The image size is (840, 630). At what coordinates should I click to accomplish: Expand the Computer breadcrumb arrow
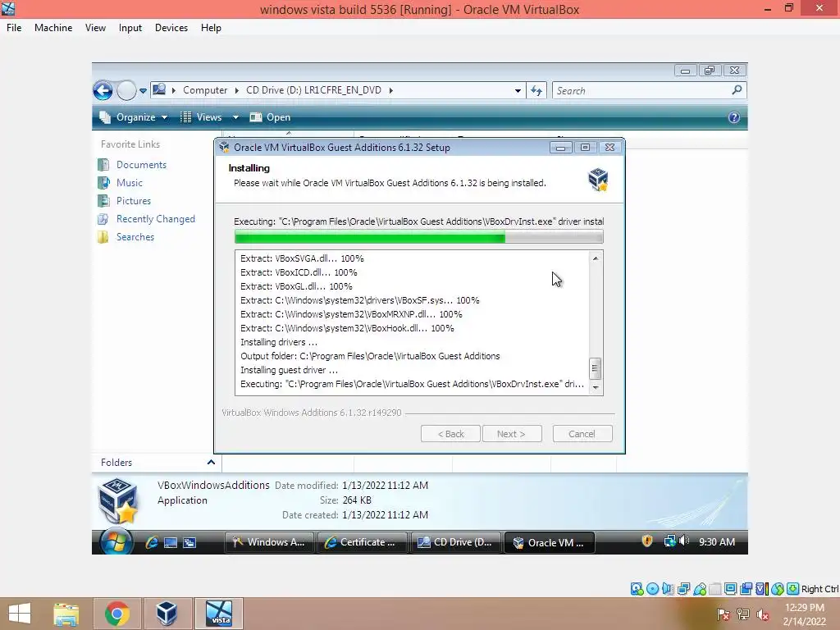tap(237, 90)
